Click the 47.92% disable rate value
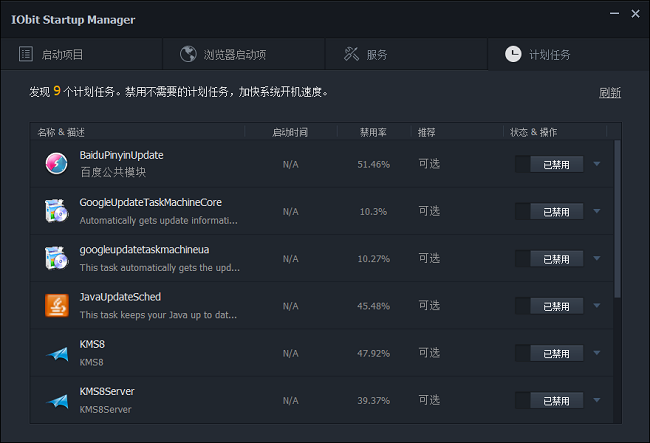The height and width of the screenshot is (443, 650). click(x=374, y=353)
